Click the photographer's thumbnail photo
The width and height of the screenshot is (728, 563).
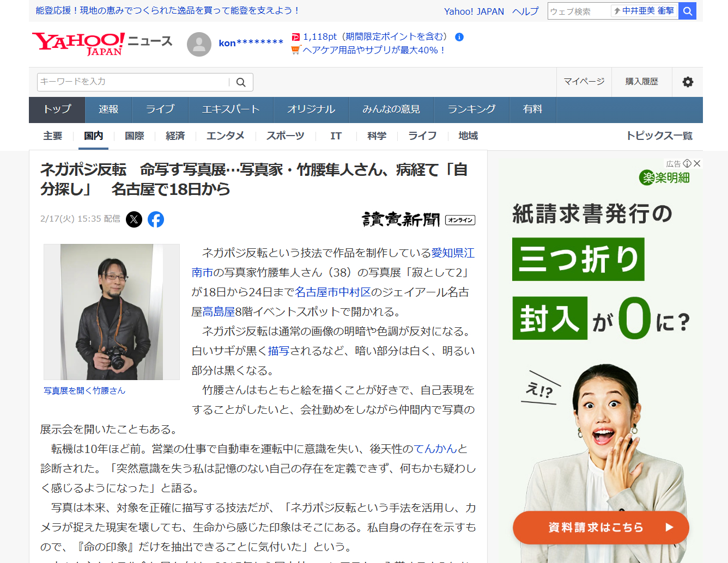112,311
